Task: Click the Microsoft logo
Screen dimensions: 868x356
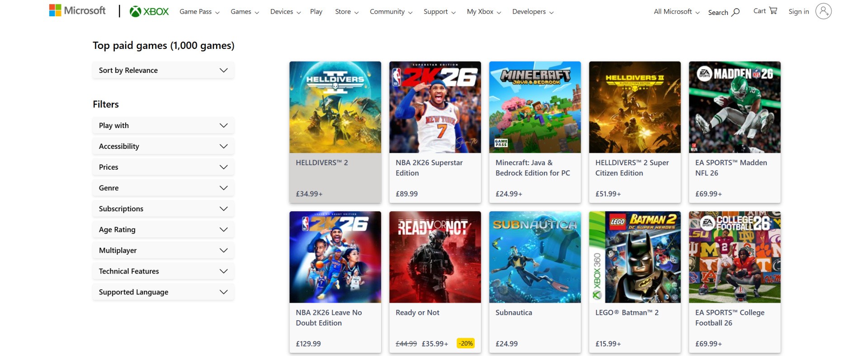Action: coord(77,10)
